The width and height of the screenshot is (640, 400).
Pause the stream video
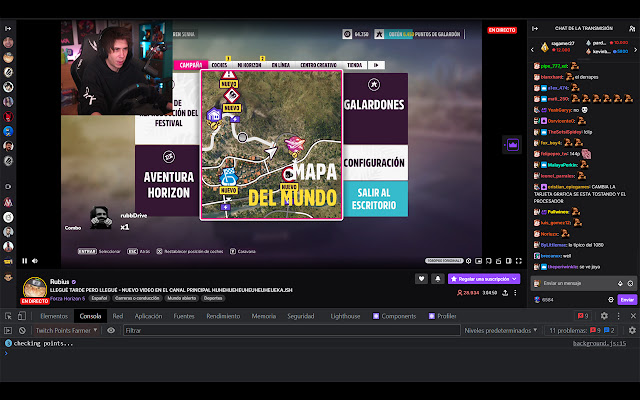point(24,261)
